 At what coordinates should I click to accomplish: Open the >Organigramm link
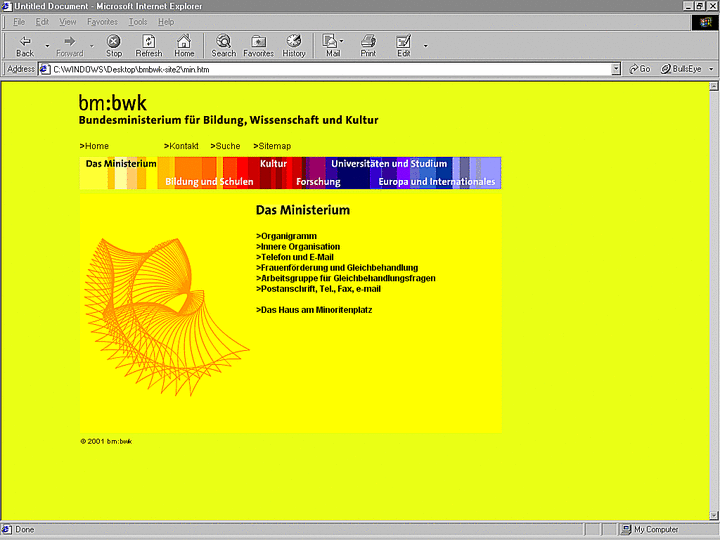coord(286,236)
